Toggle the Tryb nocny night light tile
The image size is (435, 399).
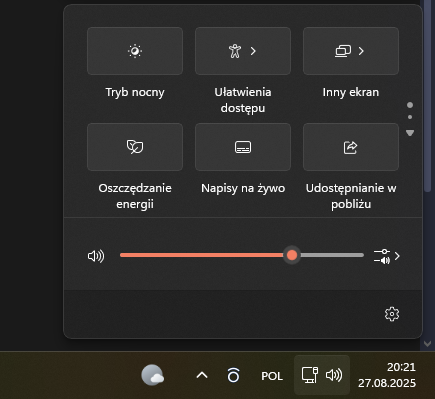pos(135,51)
